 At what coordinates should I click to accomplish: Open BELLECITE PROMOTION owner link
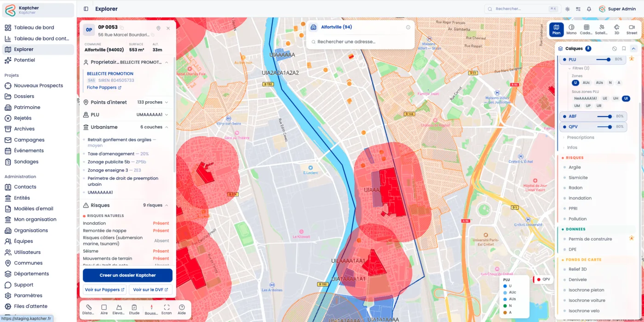pos(110,74)
